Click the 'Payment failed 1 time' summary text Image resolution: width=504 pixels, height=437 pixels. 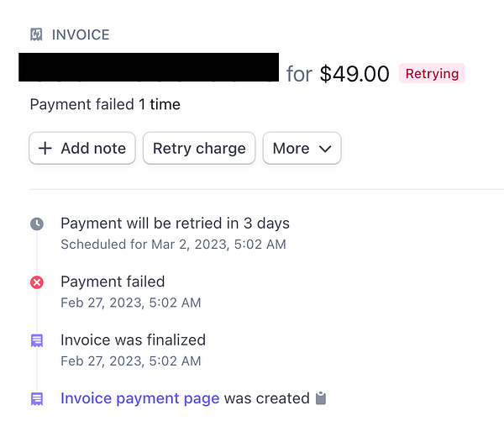105,105
